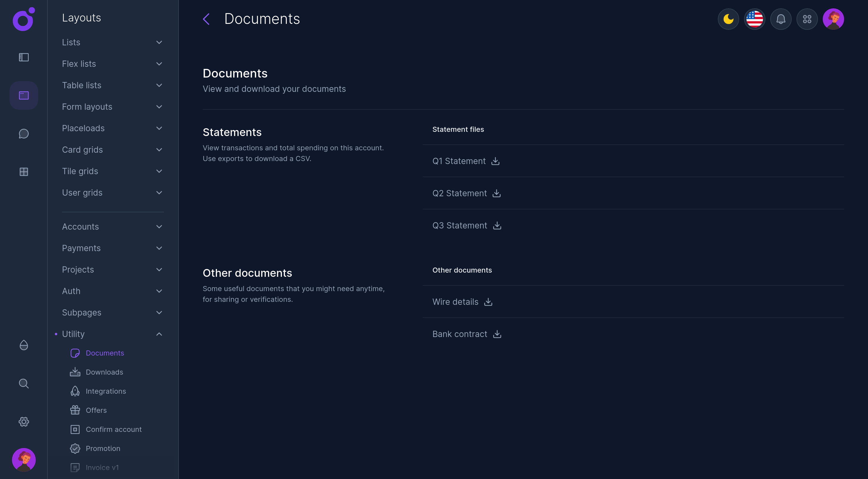The height and width of the screenshot is (479, 868).
Task: Click the US flag language selector
Action: [754, 19]
